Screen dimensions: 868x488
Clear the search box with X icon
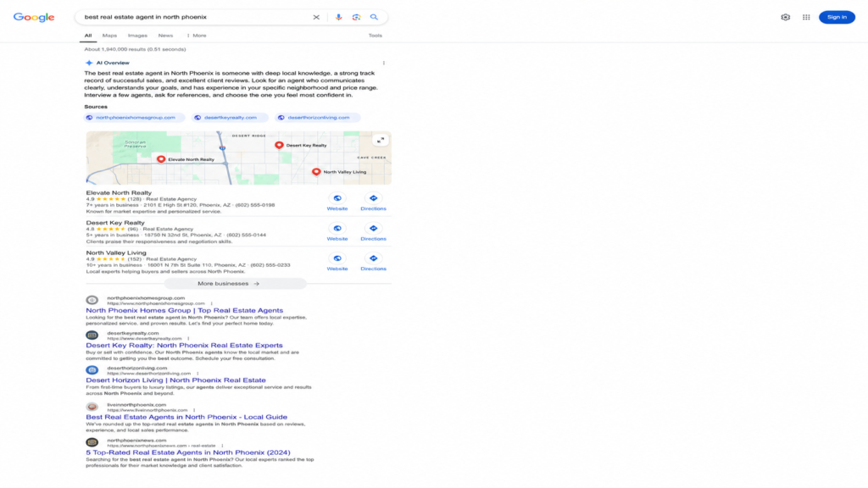[x=316, y=17]
